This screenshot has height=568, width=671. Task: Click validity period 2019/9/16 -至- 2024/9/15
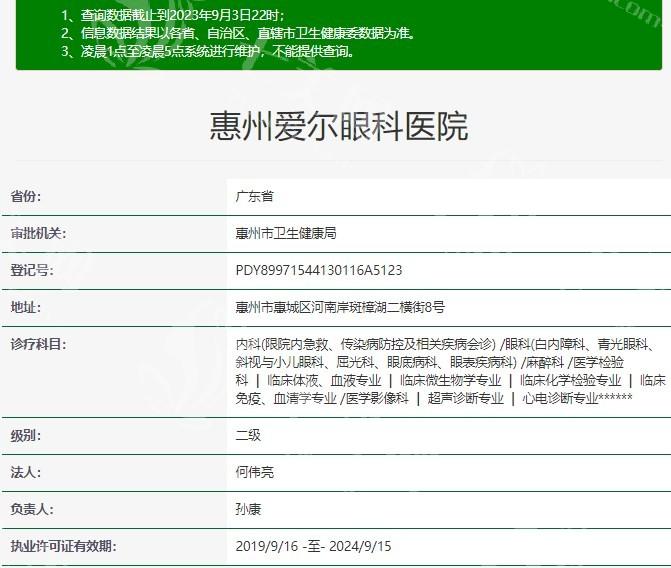(313, 546)
